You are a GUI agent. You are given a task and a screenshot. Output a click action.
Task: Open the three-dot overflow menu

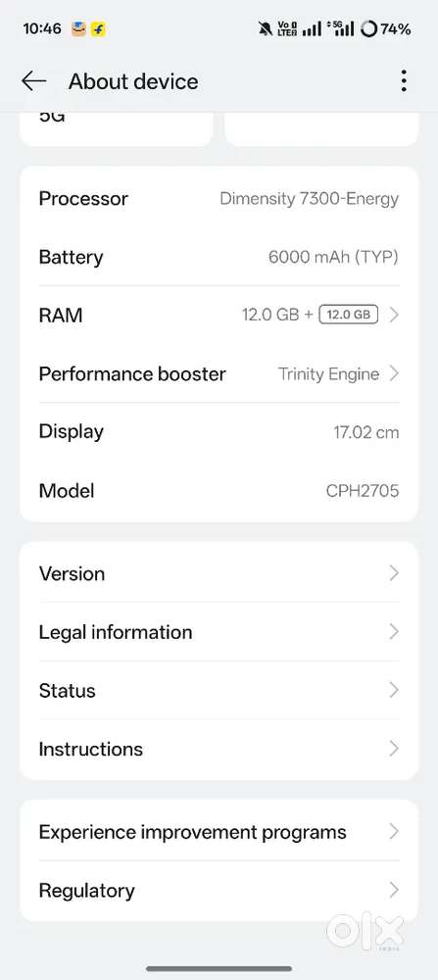click(x=405, y=81)
